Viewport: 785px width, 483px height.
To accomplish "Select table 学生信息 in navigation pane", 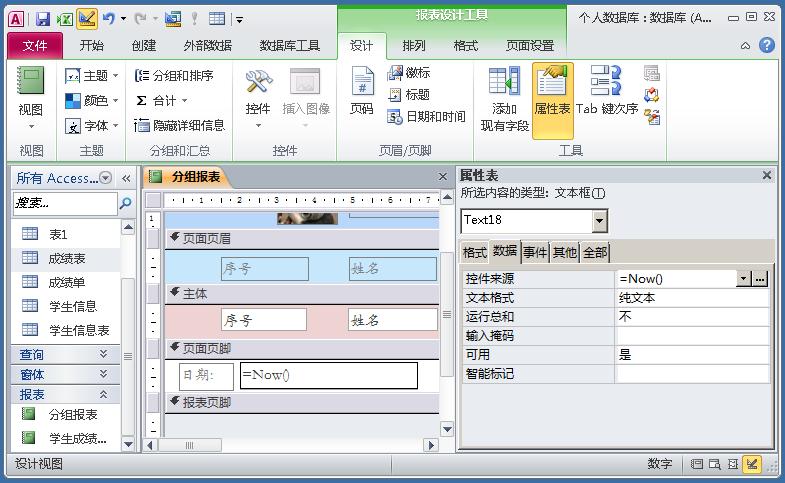I will 66,306.
